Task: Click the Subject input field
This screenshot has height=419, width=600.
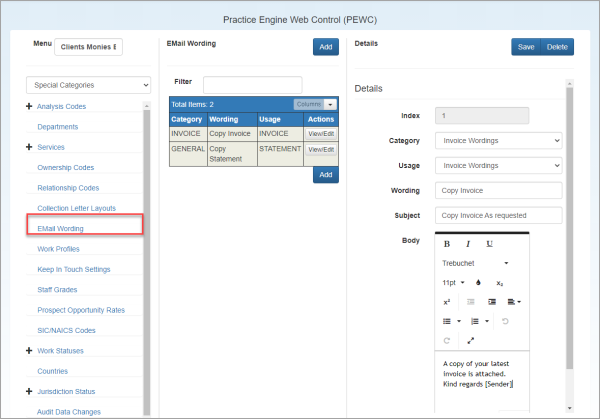Action: point(499,215)
